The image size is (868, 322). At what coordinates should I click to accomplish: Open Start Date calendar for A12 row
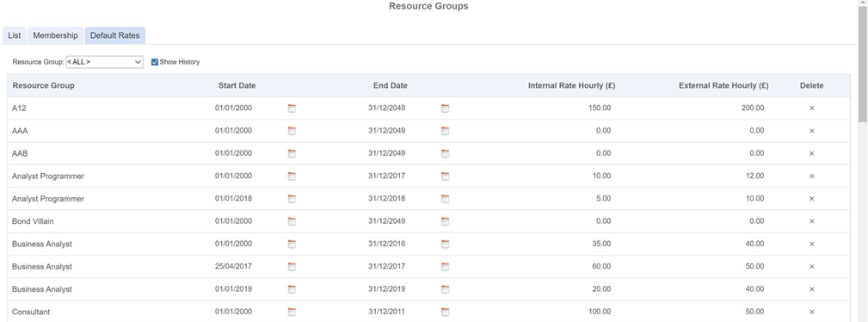tap(292, 108)
